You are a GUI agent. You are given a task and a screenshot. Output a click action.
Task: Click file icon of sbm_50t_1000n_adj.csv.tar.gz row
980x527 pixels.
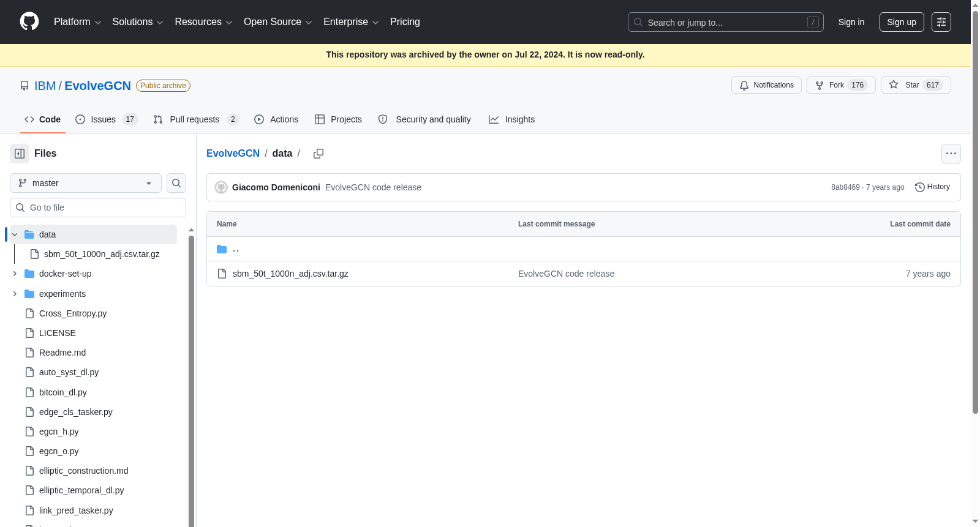pyautogui.click(x=222, y=274)
